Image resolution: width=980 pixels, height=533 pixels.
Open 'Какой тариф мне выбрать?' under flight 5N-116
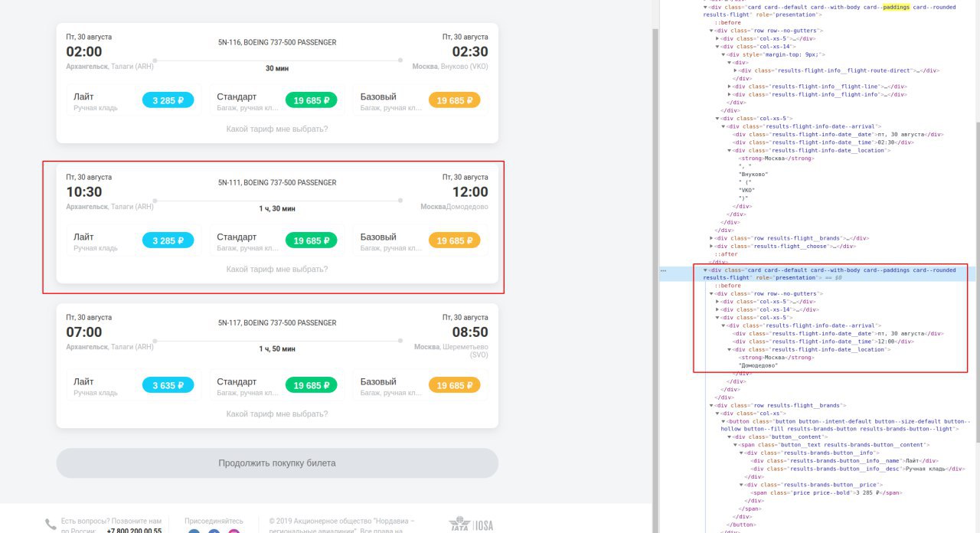pyautogui.click(x=277, y=129)
